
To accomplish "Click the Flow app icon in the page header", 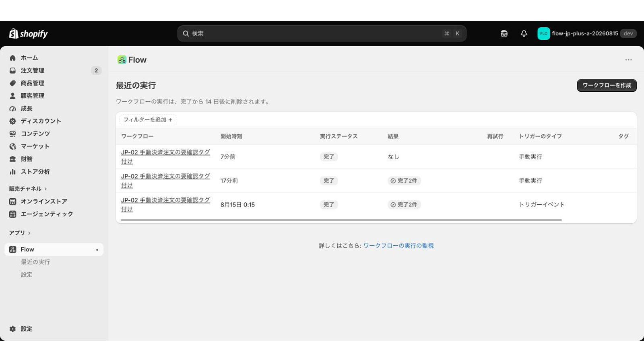I will (x=122, y=60).
